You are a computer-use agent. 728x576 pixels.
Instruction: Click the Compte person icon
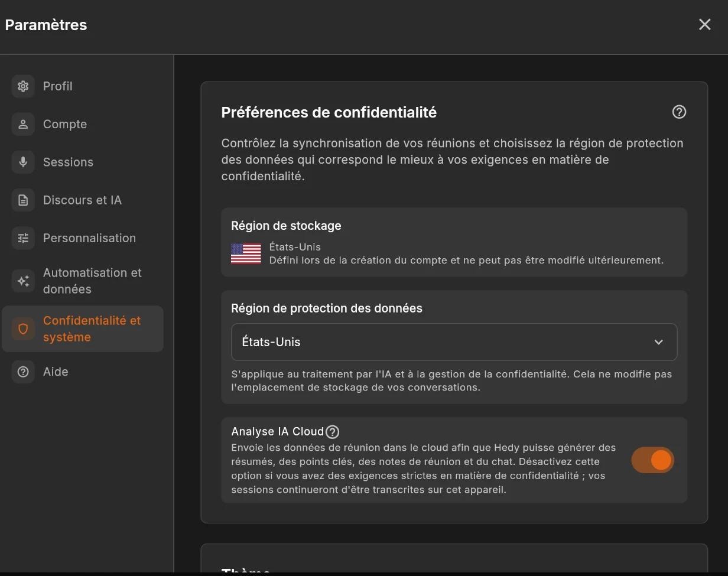23,124
